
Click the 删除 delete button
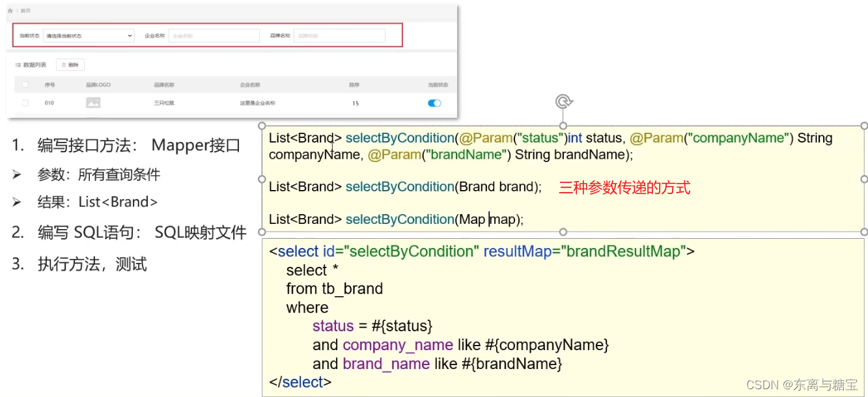click(x=70, y=65)
